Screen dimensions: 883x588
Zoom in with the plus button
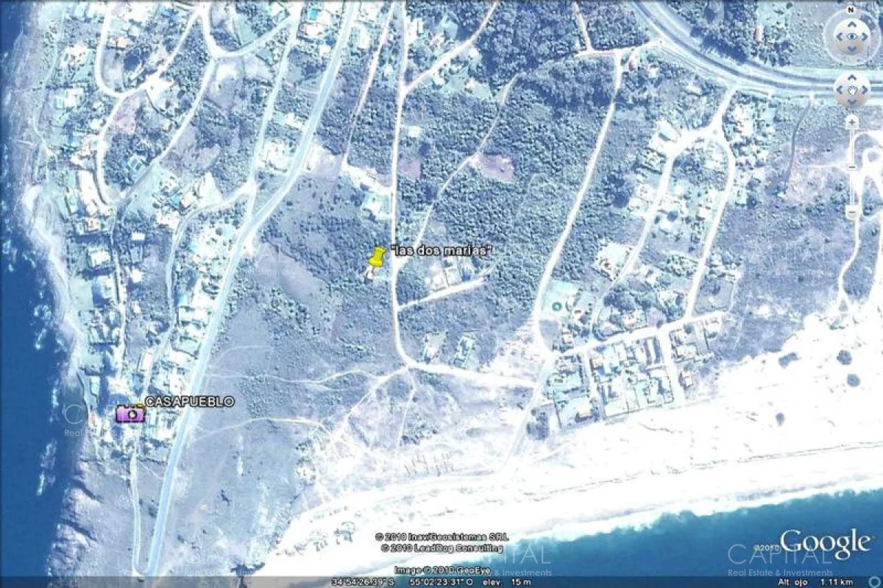tap(851, 122)
